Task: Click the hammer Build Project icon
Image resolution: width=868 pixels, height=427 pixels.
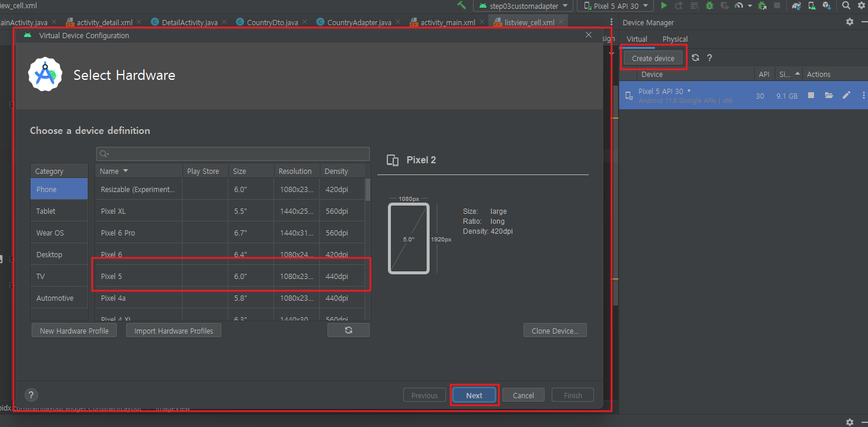Action: click(462, 5)
